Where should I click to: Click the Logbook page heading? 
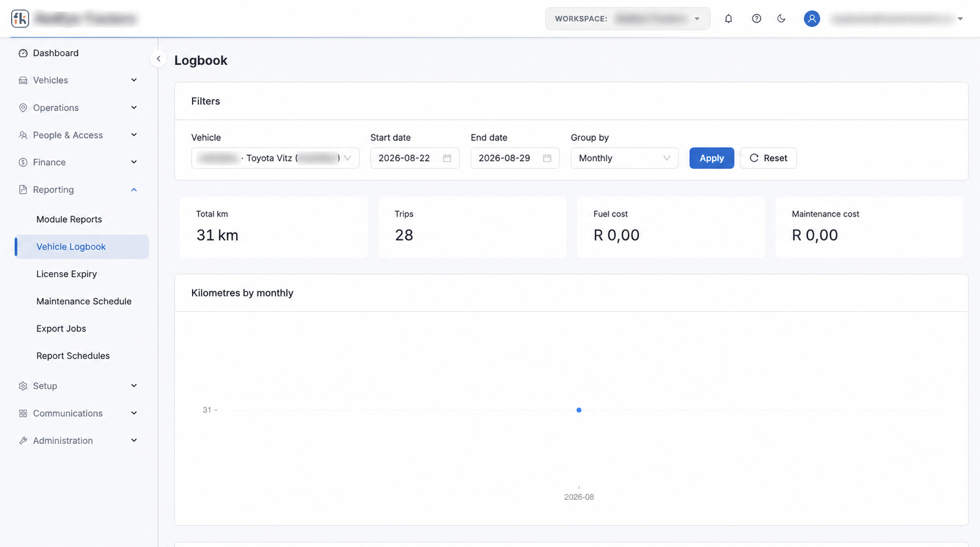201,61
